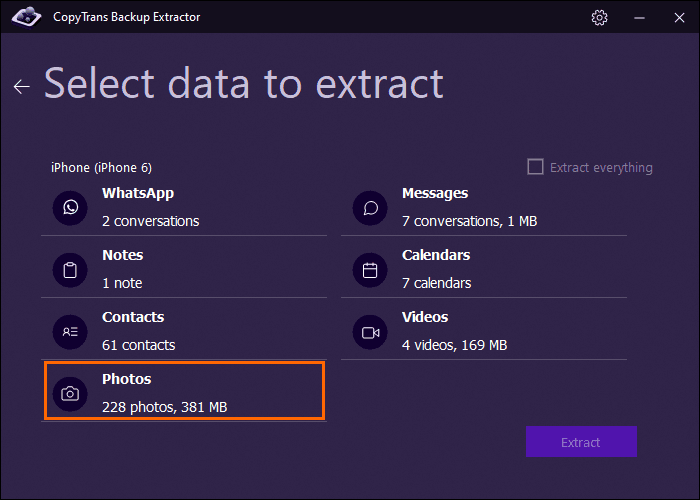Click the CopyTrans Backup Extractor logo
The image size is (700, 500).
pos(21,17)
